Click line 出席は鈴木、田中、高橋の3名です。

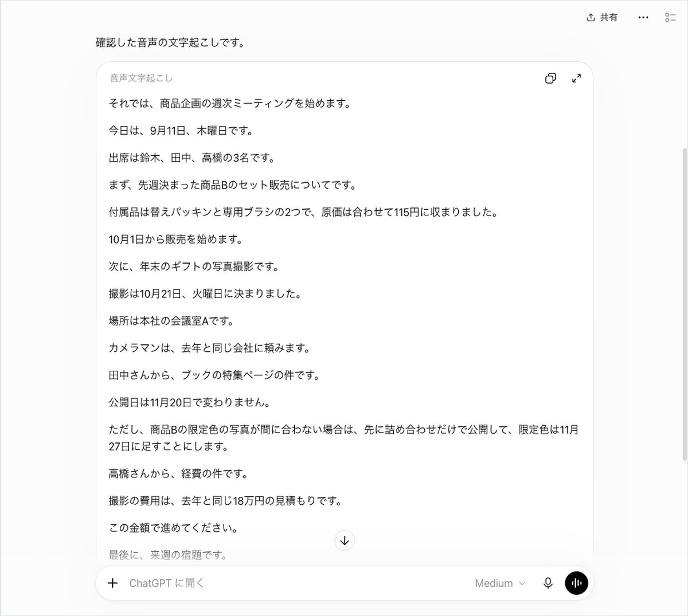click(x=191, y=158)
